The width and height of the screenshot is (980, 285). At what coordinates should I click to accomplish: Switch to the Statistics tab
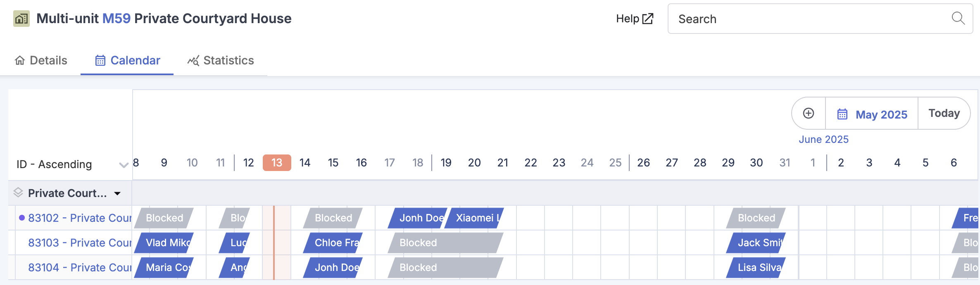(x=228, y=60)
